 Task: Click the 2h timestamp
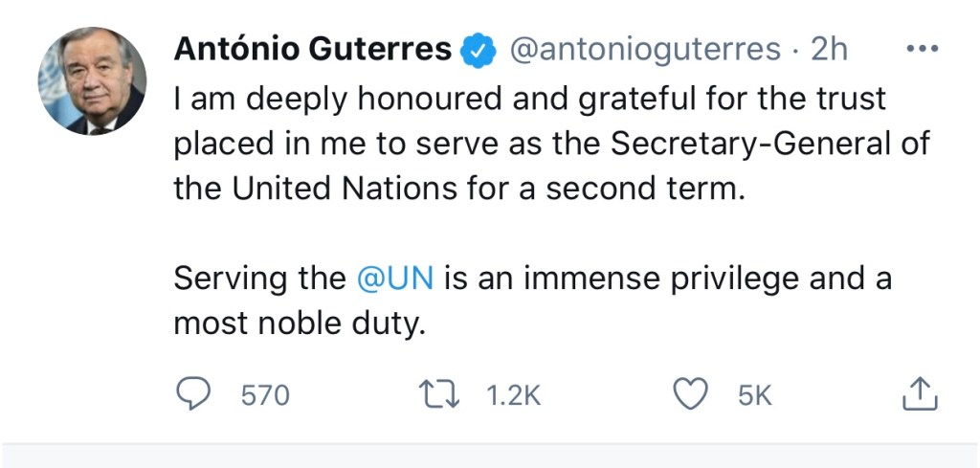pyautogui.click(x=829, y=51)
